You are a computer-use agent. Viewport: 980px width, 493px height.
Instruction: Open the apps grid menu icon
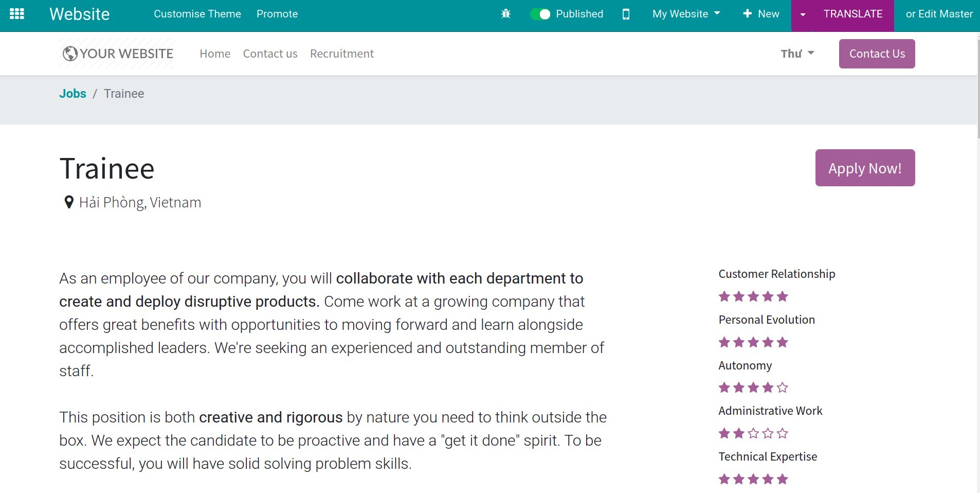point(17,14)
